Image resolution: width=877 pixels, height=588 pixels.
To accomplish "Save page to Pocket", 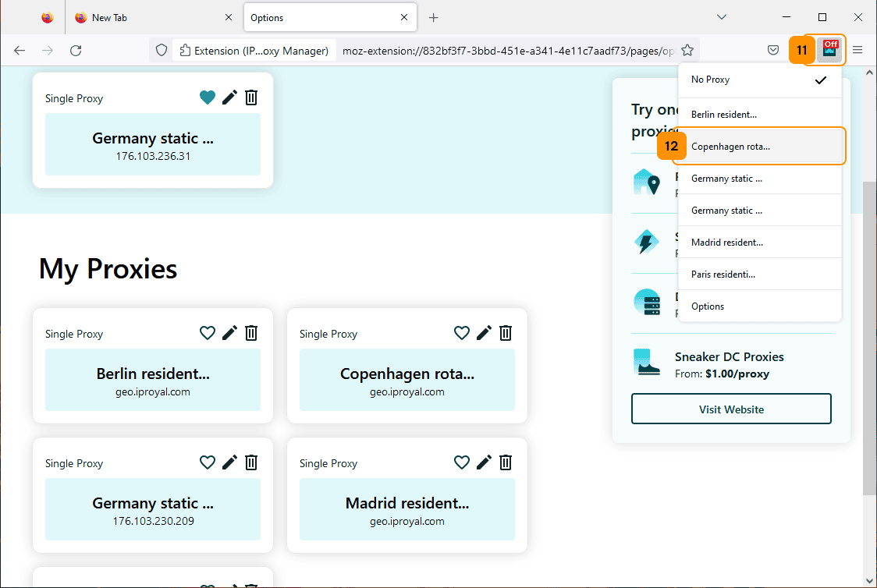I will coord(773,51).
